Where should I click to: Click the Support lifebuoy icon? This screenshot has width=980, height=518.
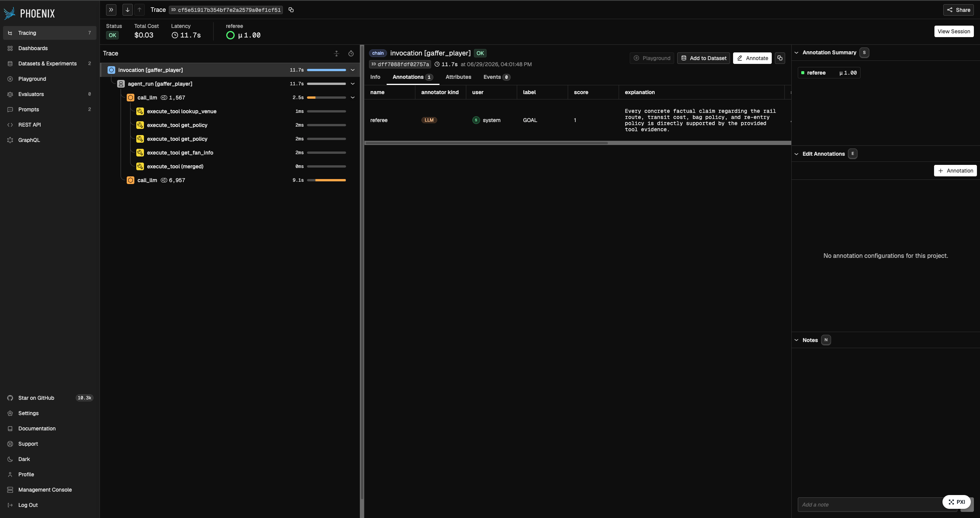pos(10,444)
